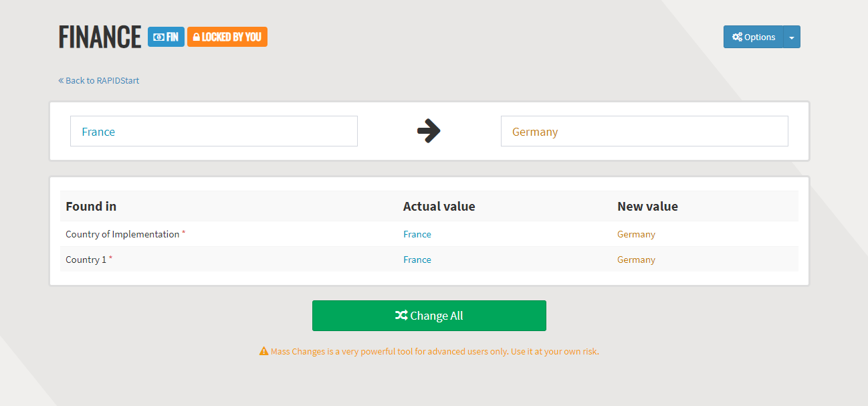868x406 pixels.
Task: Click the Found in column header
Action: [91, 207]
